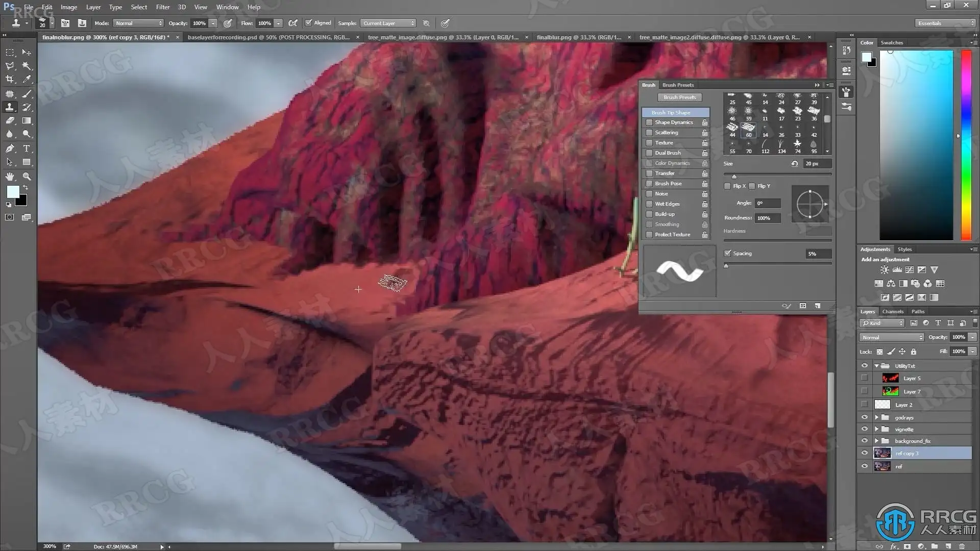Open the Sample Current Layer dropdown
The image size is (980, 551).
[x=388, y=23]
